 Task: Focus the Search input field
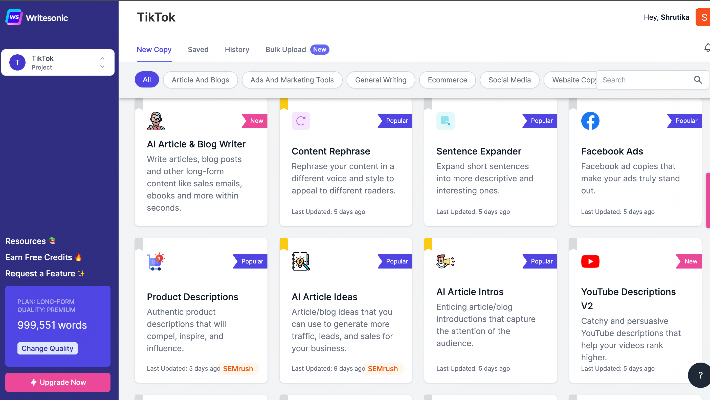pyautogui.click(x=645, y=80)
